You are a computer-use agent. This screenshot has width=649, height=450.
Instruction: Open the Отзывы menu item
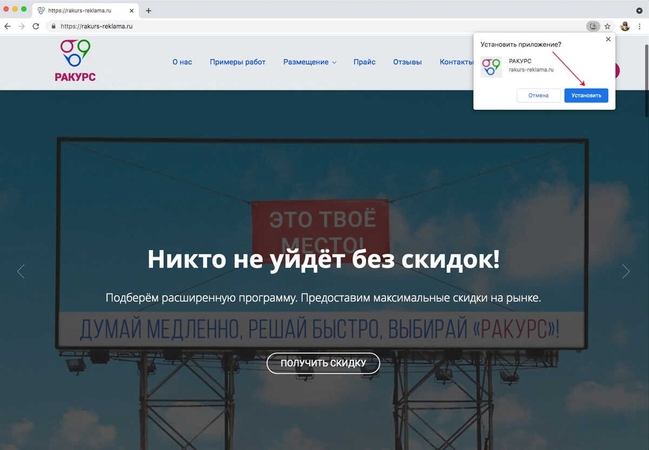click(x=407, y=62)
